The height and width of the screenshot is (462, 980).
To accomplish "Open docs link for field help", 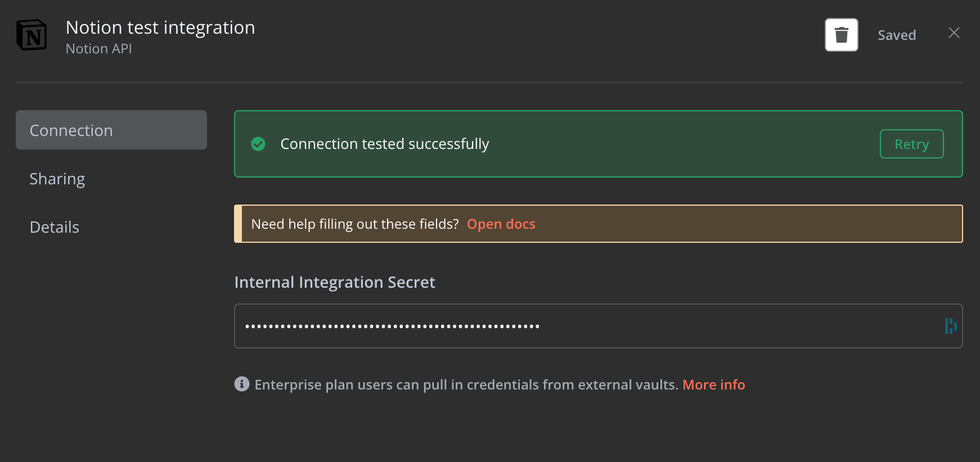I will click(x=501, y=224).
